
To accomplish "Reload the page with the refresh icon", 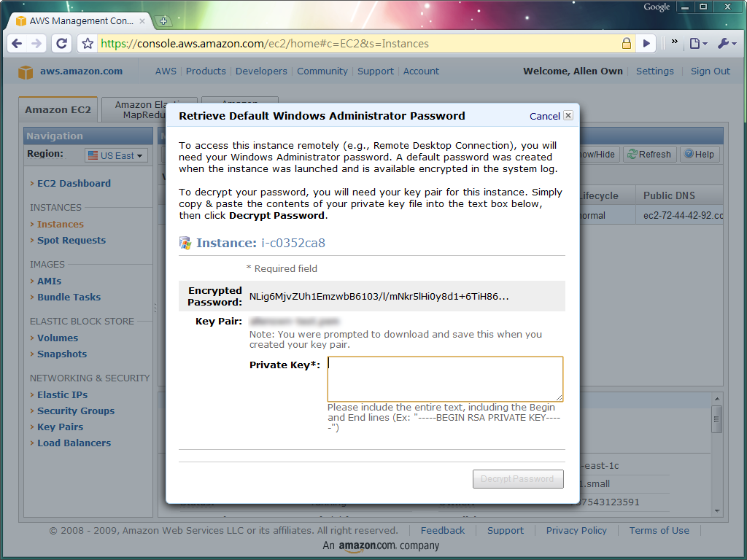I will click(x=61, y=44).
